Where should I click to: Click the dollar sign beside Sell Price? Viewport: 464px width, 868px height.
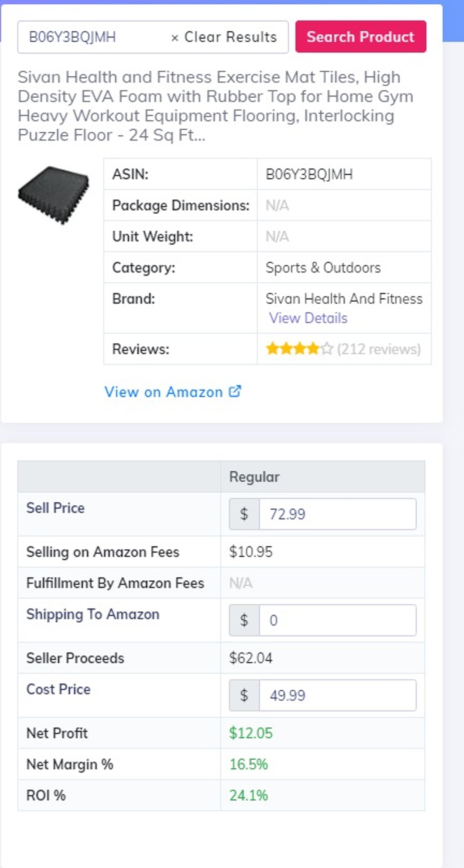(244, 514)
